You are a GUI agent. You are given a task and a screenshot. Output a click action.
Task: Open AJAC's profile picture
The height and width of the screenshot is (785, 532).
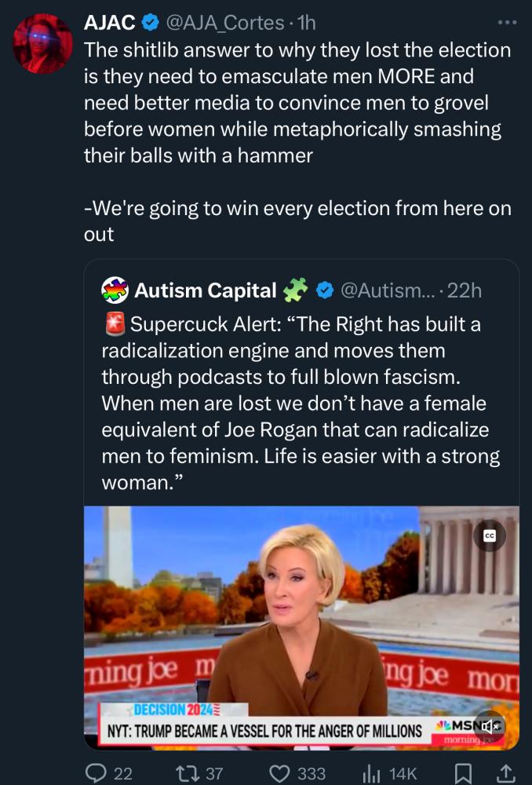point(43,43)
